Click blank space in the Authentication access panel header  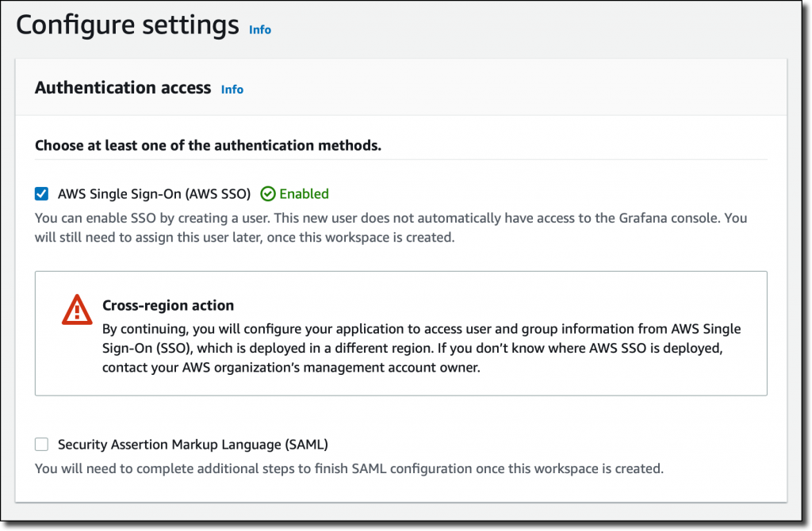515,88
